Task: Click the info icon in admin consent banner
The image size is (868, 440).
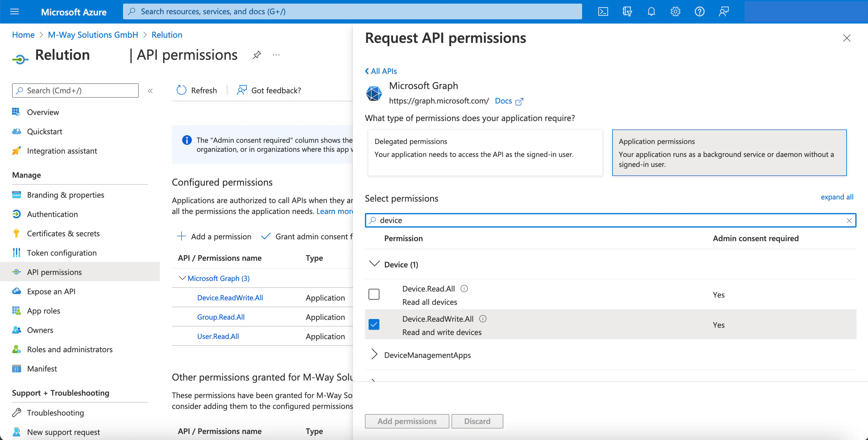Action: click(x=187, y=140)
